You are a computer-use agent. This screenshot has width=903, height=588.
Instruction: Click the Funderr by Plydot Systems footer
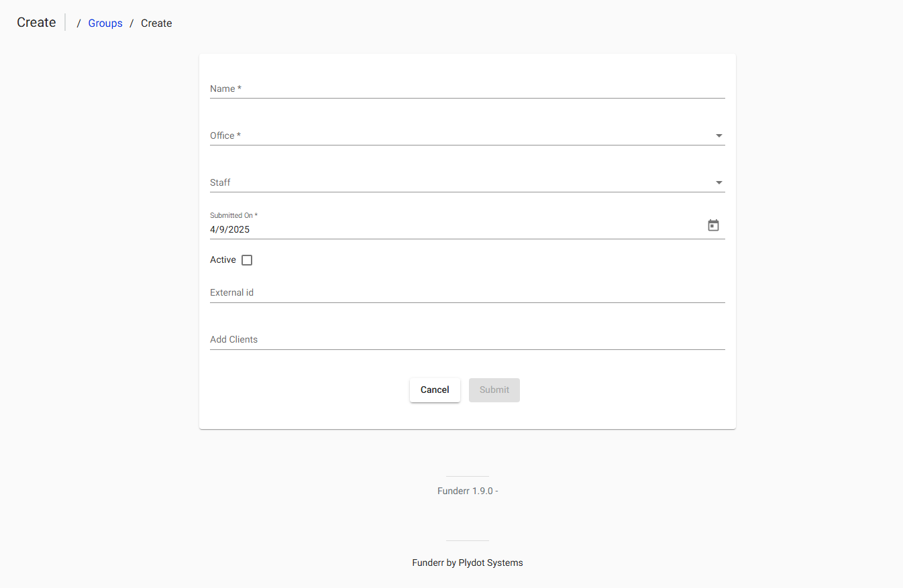(x=467, y=563)
